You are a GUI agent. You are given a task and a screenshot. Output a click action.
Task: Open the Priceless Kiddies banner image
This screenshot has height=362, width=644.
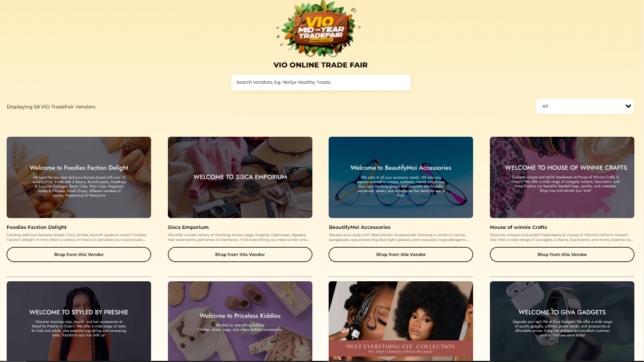240,321
